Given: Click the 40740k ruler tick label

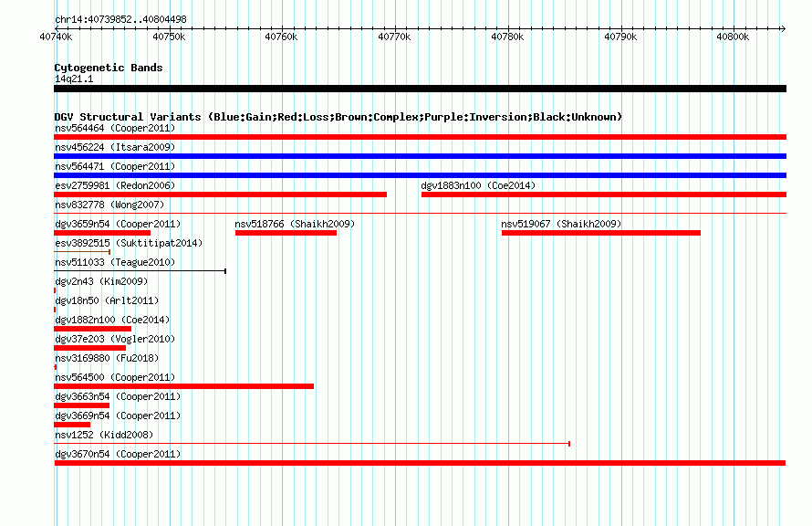Looking at the screenshot, I should pyautogui.click(x=56, y=37).
